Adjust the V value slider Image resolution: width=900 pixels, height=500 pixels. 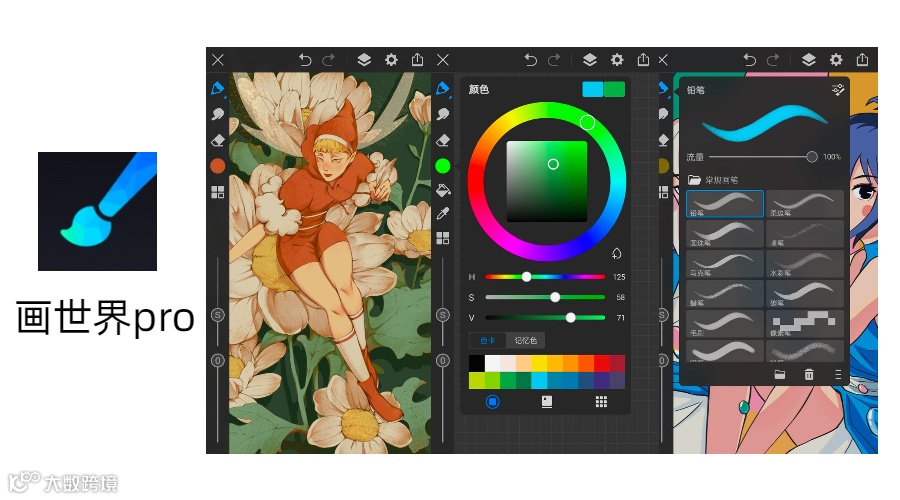coord(545,317)
